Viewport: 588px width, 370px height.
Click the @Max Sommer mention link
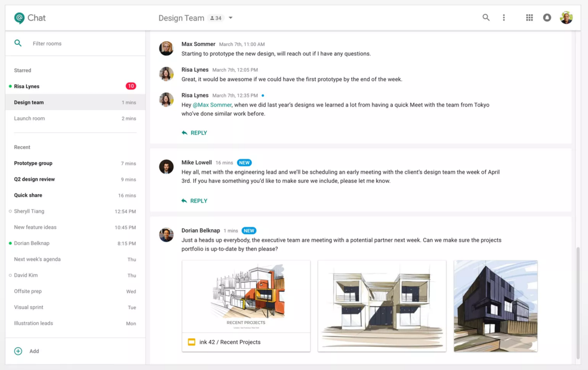click(212, 105)
